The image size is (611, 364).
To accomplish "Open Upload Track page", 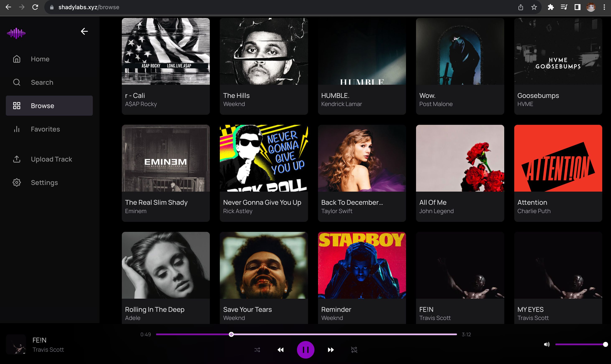I will pyautogui.click(x=51, y=159).
